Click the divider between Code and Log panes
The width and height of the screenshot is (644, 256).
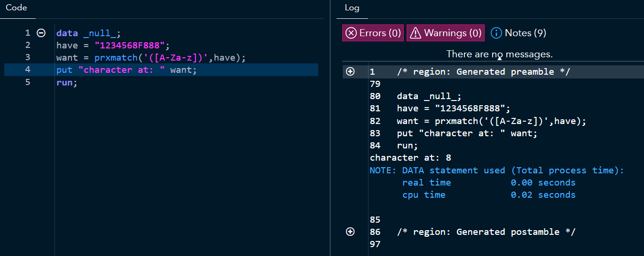(330, 128)
